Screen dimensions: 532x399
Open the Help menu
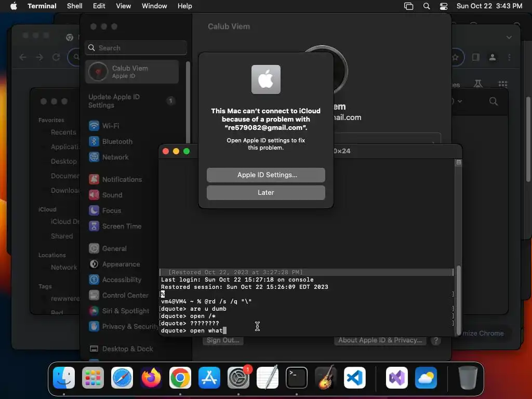[185, 6]
